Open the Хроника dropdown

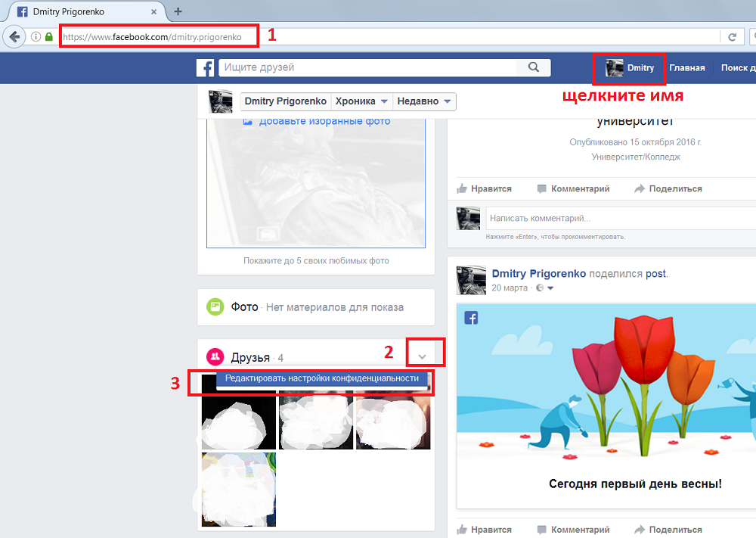[361, 101]
